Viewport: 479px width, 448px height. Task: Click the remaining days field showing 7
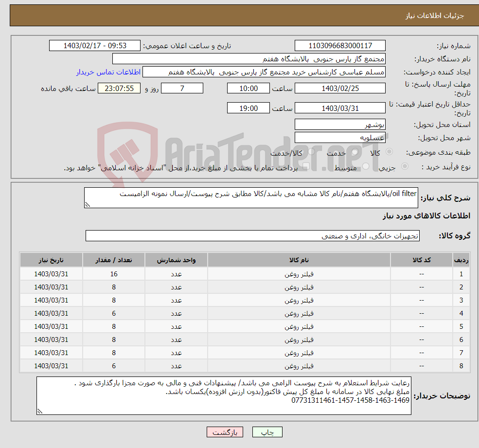[182, 89]
